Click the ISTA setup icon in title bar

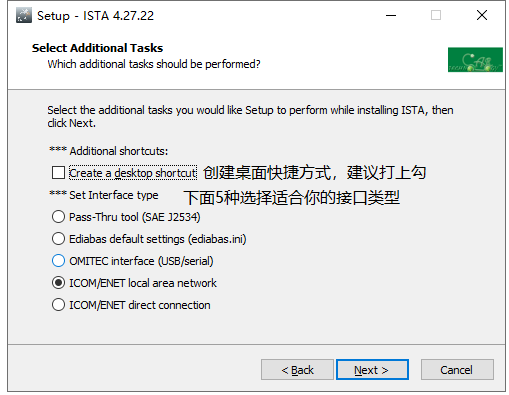(24, 15)
